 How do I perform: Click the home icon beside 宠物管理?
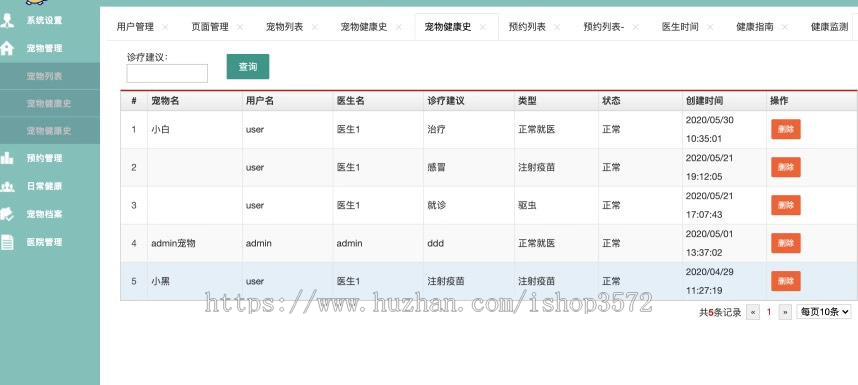[7, 48]
